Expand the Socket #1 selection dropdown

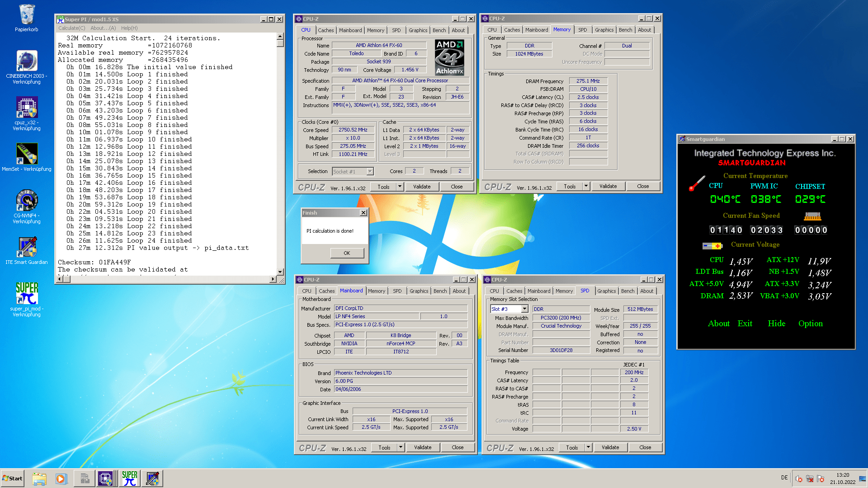pos(370,172)
